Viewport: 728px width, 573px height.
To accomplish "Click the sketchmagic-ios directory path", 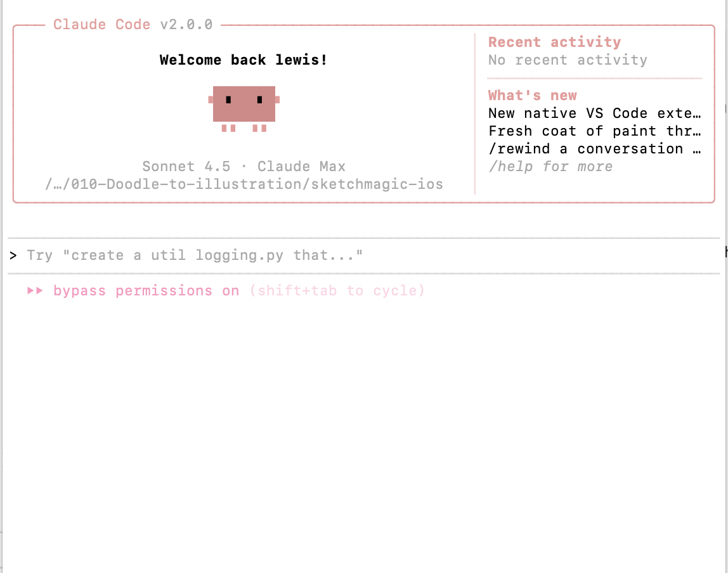I will pyautogui.click(x=244, y=184).
